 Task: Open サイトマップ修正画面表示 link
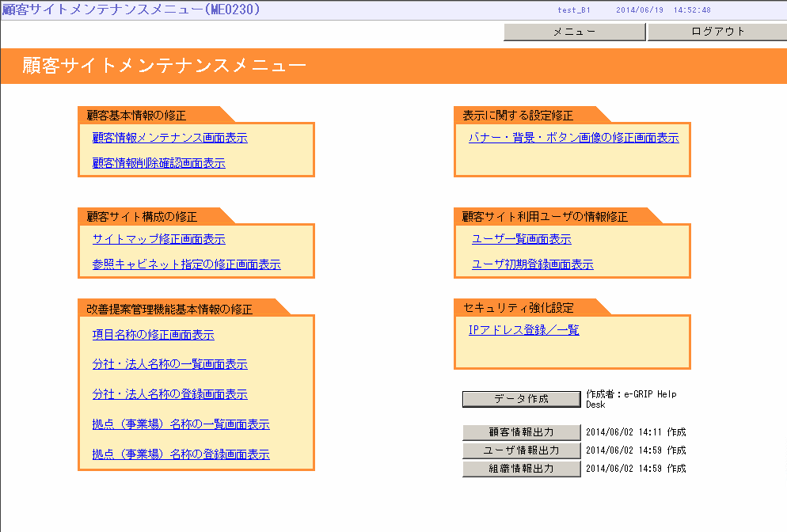pos(158,239)
